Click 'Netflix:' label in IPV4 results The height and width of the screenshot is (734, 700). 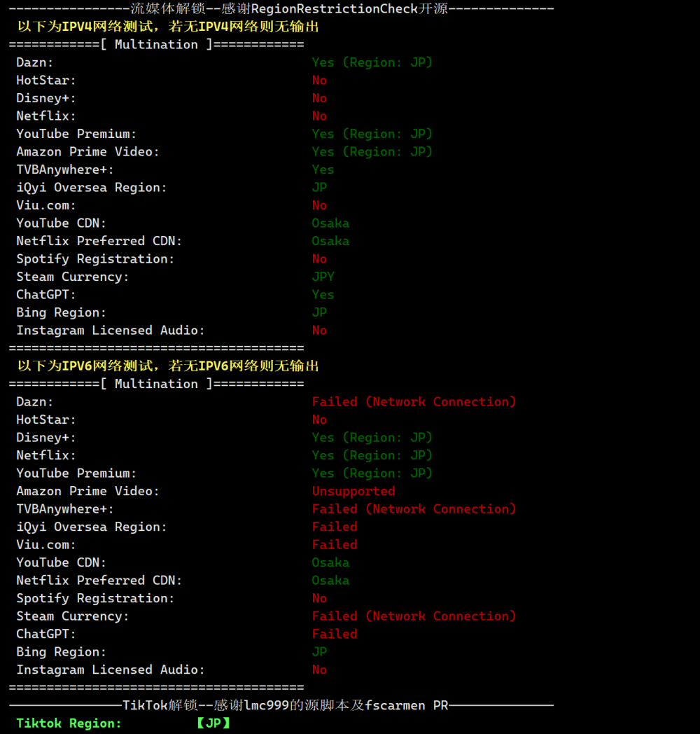click(x=46, y=116)
